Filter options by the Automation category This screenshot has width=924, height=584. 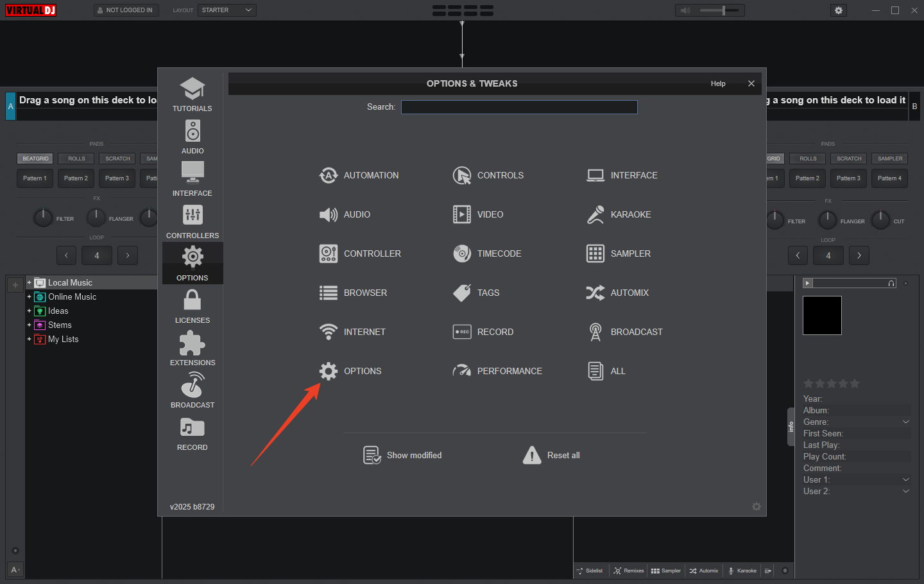tap(359, 175)
